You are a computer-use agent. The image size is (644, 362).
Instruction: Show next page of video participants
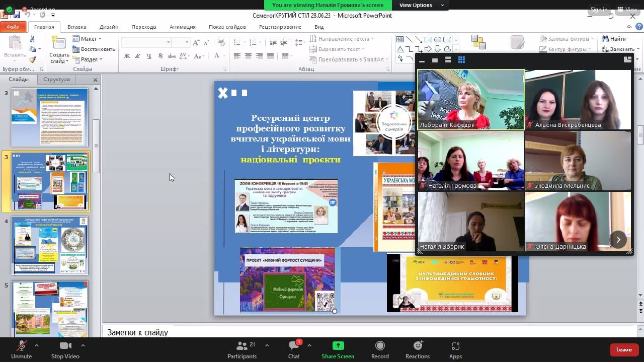pos(618,240)
